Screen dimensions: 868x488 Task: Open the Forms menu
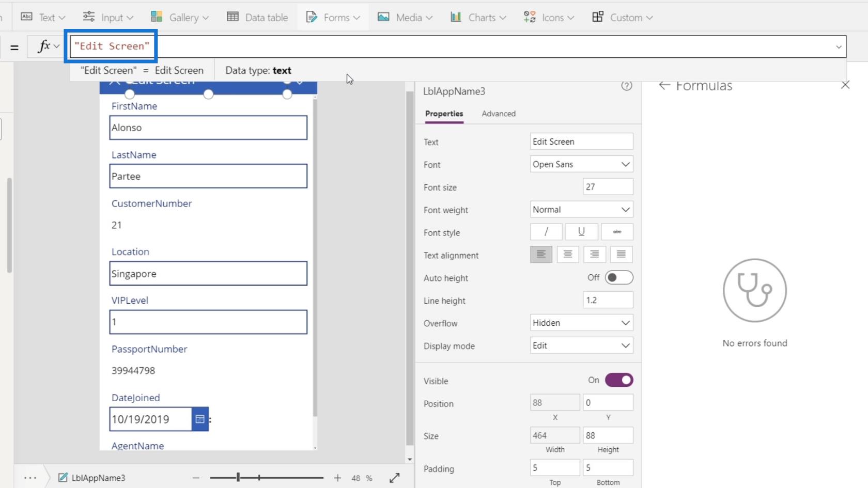[x=333, y=17]
